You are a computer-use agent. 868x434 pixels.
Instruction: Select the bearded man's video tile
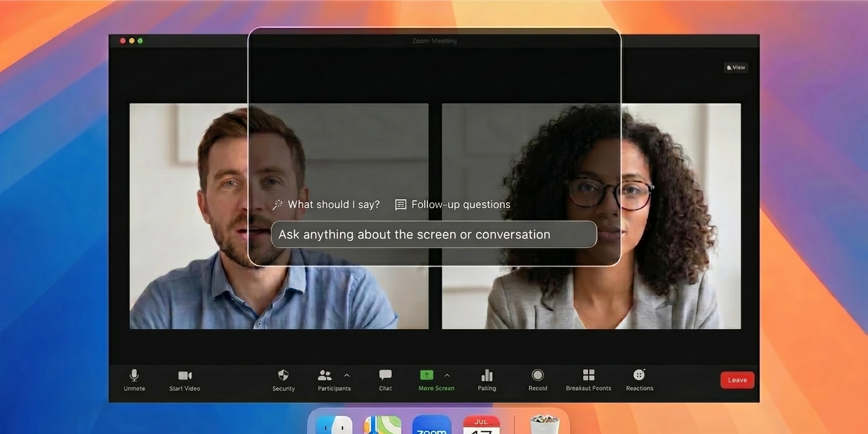click(279, 216)
